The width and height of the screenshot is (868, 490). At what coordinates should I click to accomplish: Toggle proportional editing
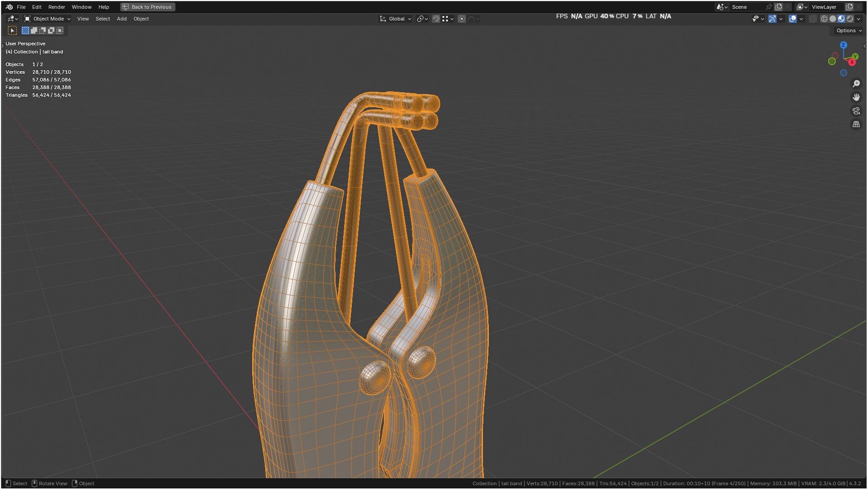[x=462, y=19]
